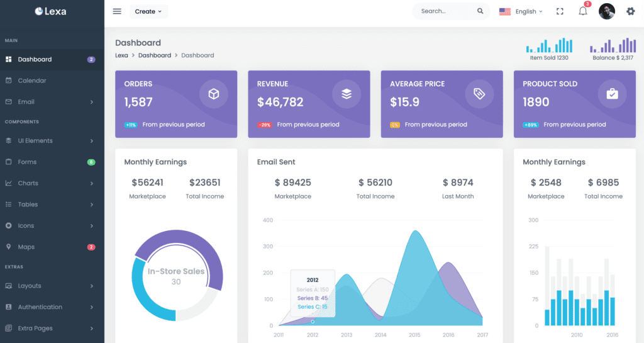Open Calendar from the sidebar
Screen dimensions: 644x343
pyautogui.click(x=52, y=81)
